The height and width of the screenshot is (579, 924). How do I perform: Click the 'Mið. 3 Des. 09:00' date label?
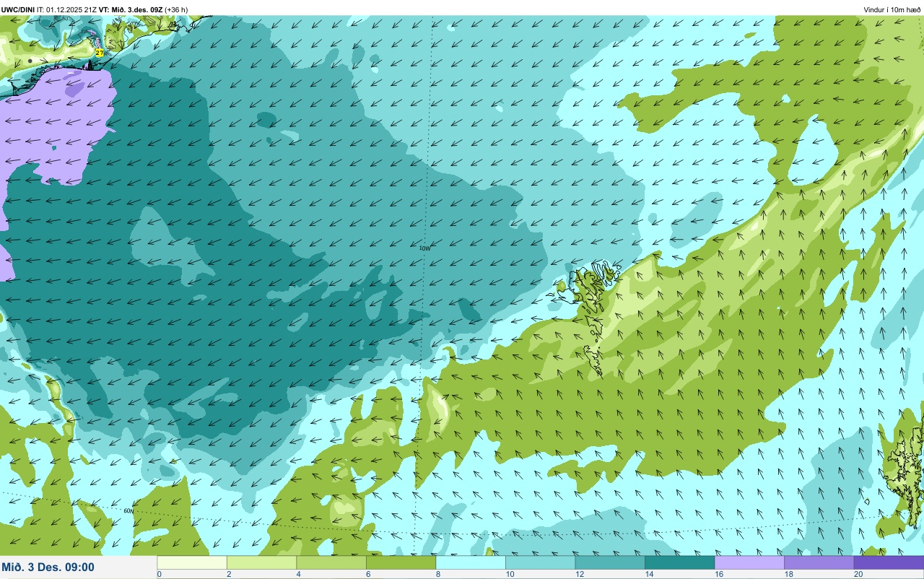(x=48, y=567)
